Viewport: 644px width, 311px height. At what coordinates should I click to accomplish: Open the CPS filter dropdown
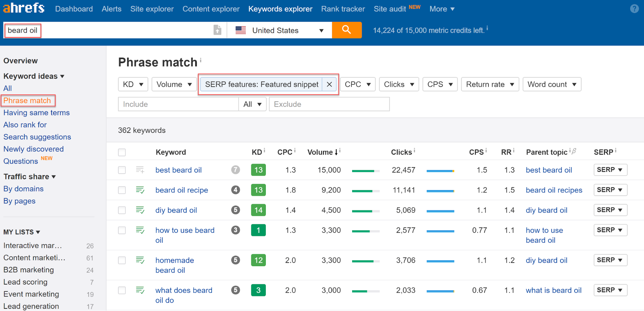(440, 84)
